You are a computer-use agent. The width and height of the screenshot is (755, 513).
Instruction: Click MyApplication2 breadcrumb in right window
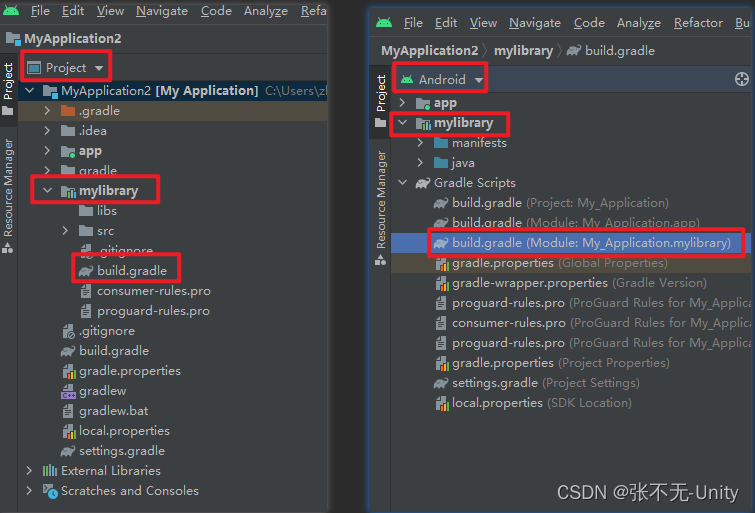pyautogui.click(x=430, y=51)
